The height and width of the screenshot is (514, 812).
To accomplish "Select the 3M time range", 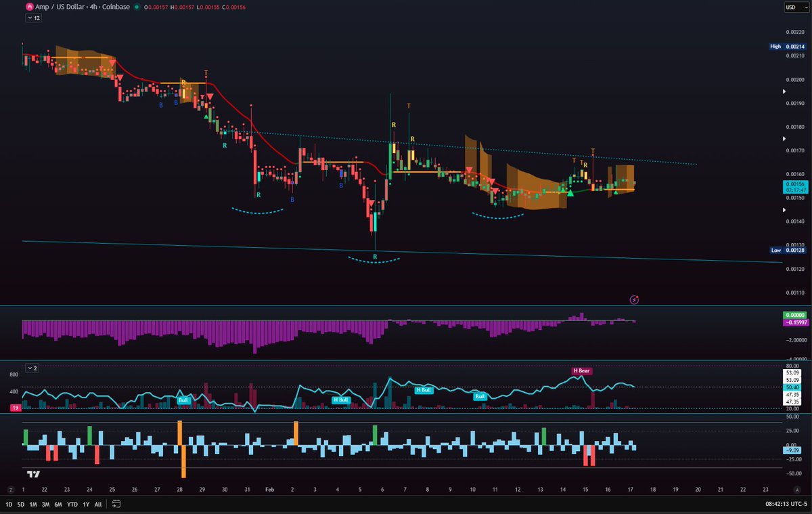I will point(46,504).
